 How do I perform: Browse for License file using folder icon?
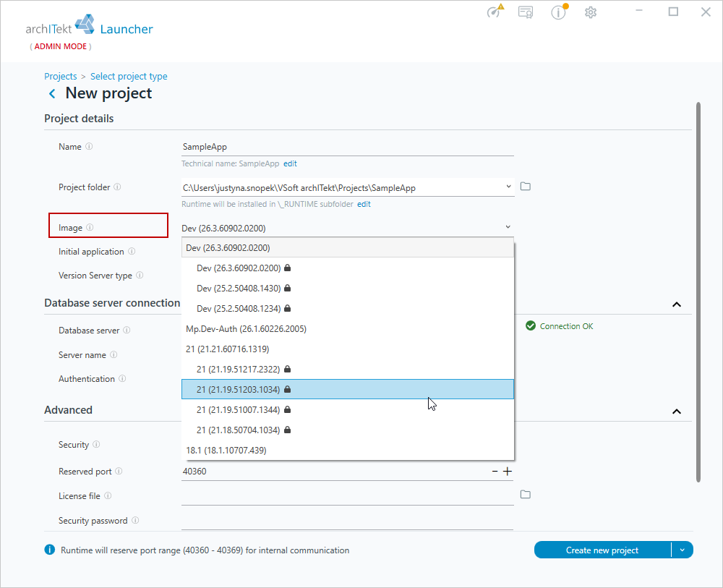click(x=525, y=495)
